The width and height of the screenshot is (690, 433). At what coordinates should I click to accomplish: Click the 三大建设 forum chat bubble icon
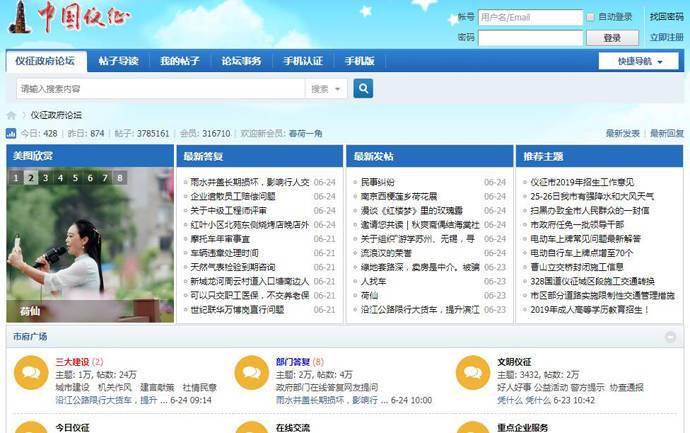tap(31, 372)
